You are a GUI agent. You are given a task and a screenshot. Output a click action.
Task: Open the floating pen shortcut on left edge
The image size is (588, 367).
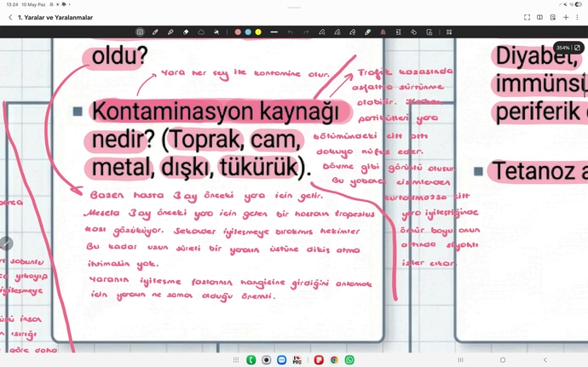6,244
